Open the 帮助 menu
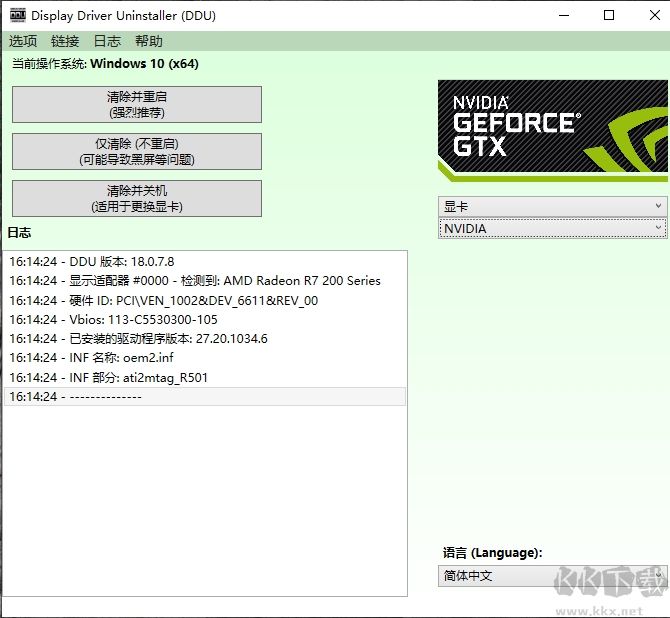This screenshot has height=618, width=670. (x=148, y=41)
